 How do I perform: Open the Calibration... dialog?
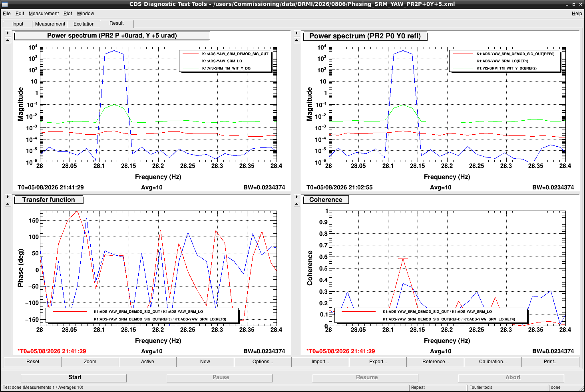point(493,362)
